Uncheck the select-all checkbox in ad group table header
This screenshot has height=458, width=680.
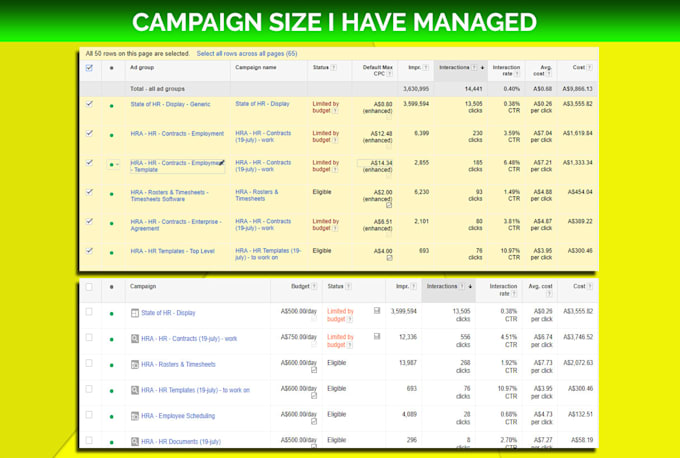click(x=89, y=68)
